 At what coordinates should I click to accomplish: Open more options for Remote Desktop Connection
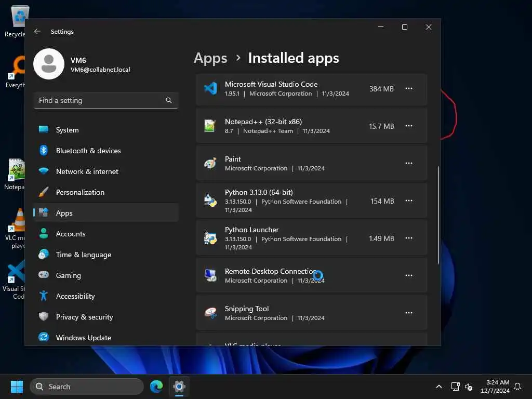point(409,275)
